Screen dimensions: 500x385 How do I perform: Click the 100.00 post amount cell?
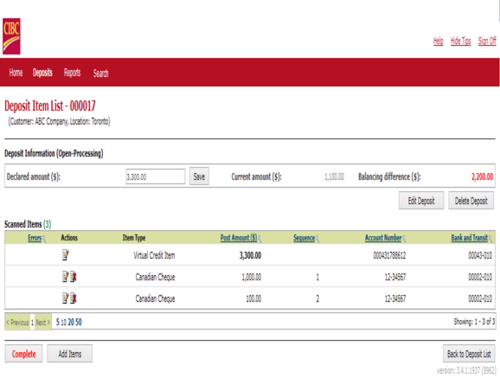click(254, 298)
